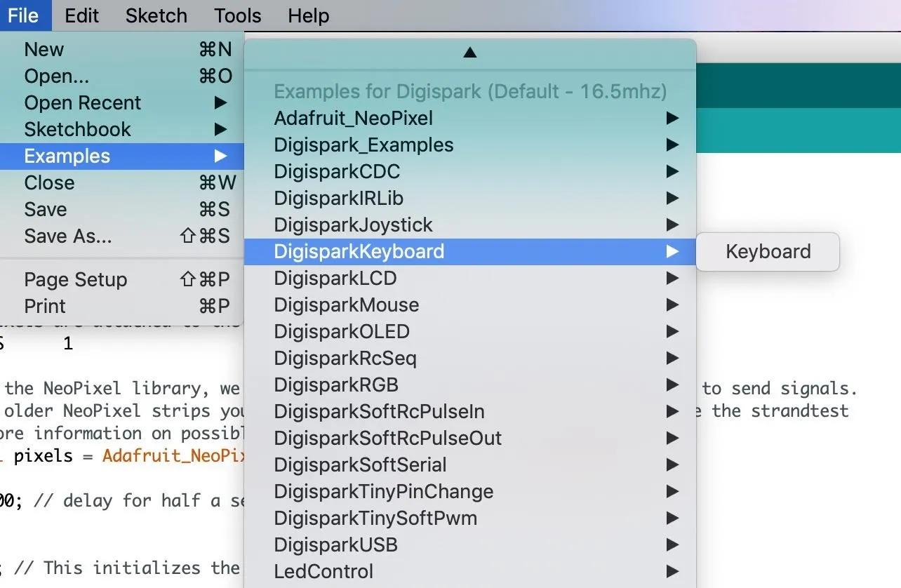Click the arrow beside DigisparkUSB
The width and height of the screenshot is (901, 588).
pos(672,544)
